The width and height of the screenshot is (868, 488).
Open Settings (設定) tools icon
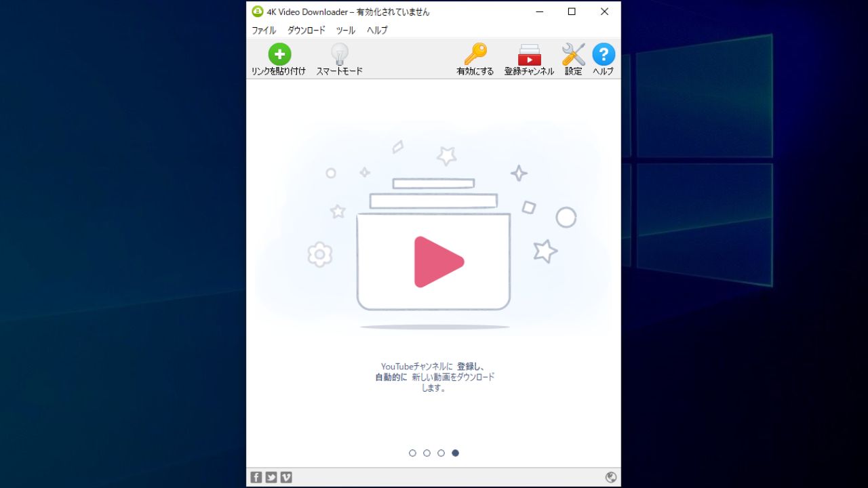[x=574, y=54]
